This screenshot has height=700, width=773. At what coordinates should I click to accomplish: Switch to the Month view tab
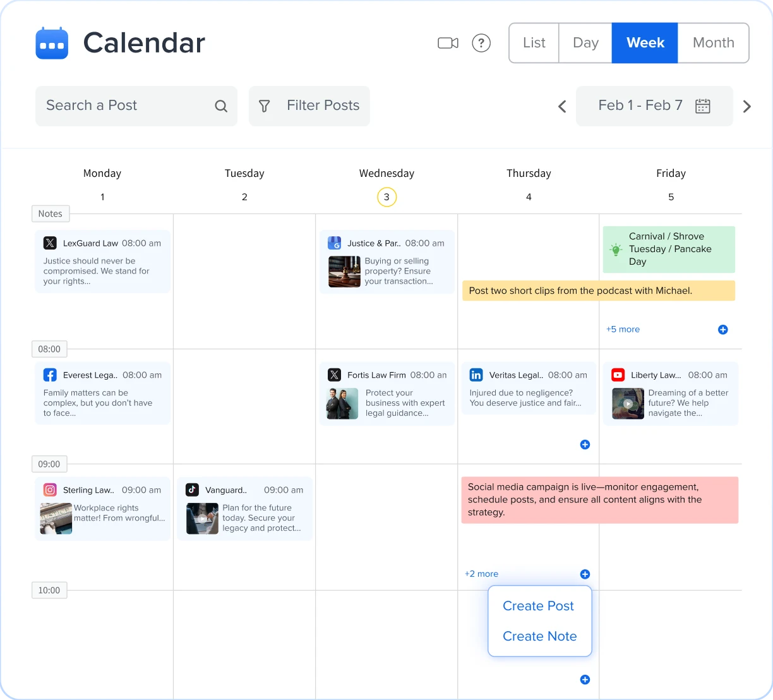point(713,42)
